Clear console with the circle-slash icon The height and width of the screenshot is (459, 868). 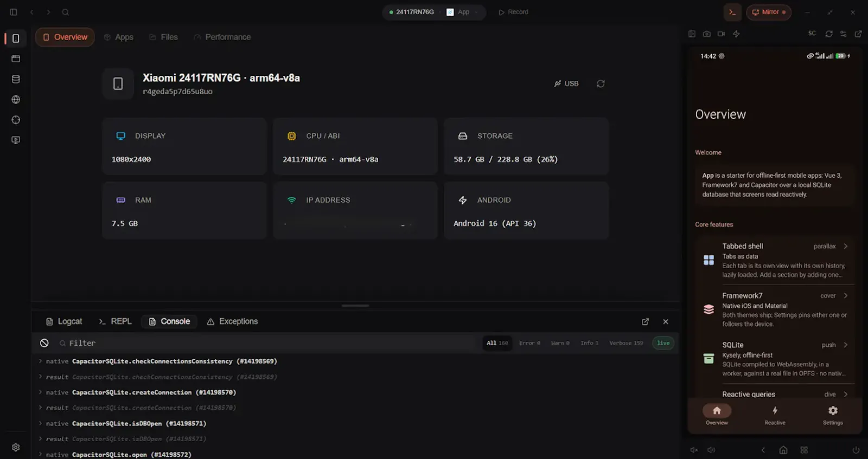[x=44, y=343]
